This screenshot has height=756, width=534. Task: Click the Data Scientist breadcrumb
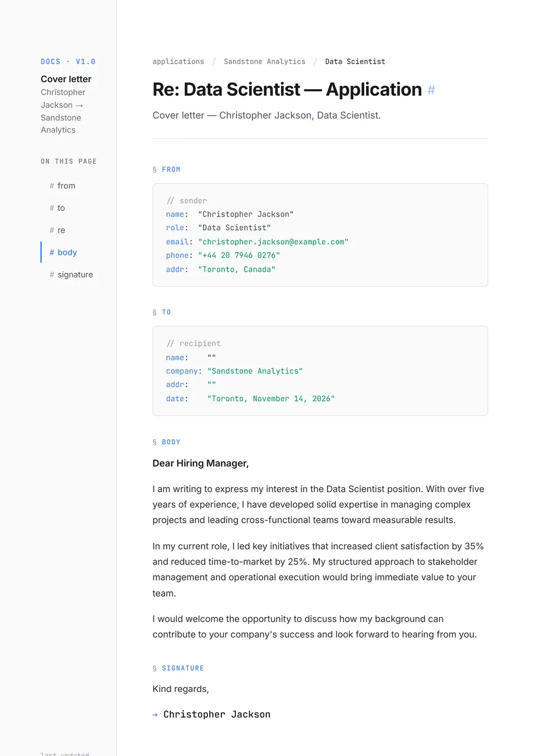click(x=355, y=62)
